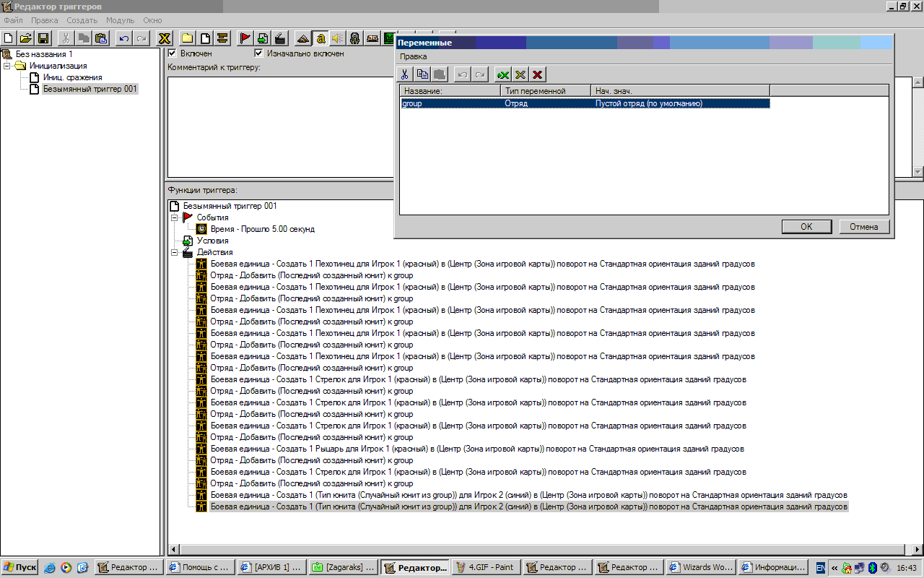This screenshot has width=924, height=578.
Task: Add a new variable with green plus X icon
Action: [x=502, y=74]
